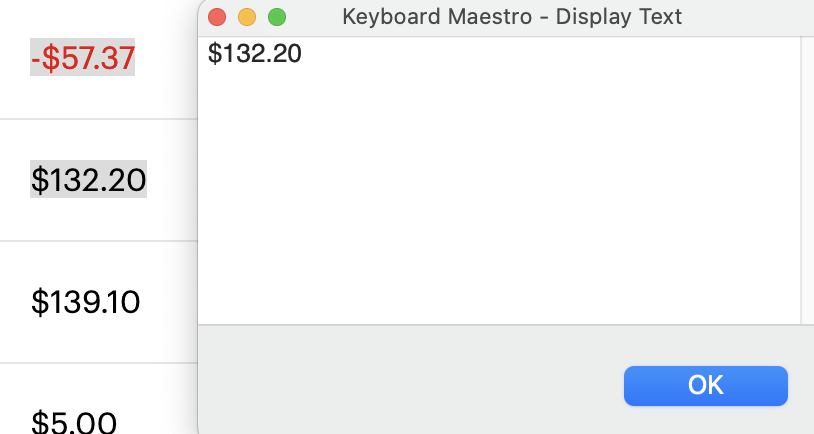Click the divider line above the $139.10 row

pyautogui.click(x=98, y=241)
